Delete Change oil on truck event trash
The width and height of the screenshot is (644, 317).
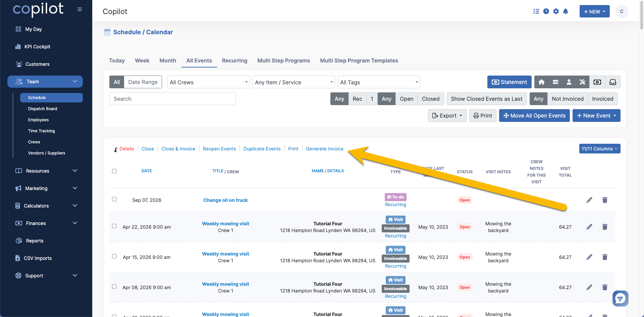[605, 200]
